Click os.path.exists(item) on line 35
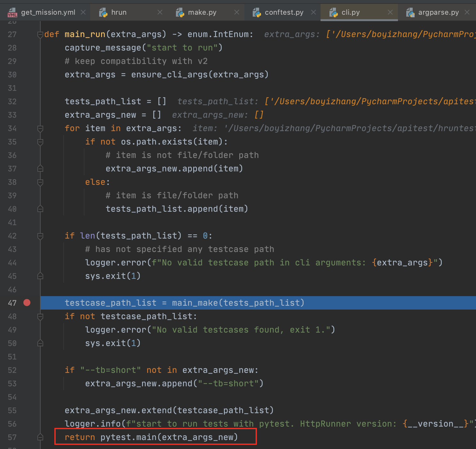The width and height of the screenshot is (476, 449). coord(172,142)
